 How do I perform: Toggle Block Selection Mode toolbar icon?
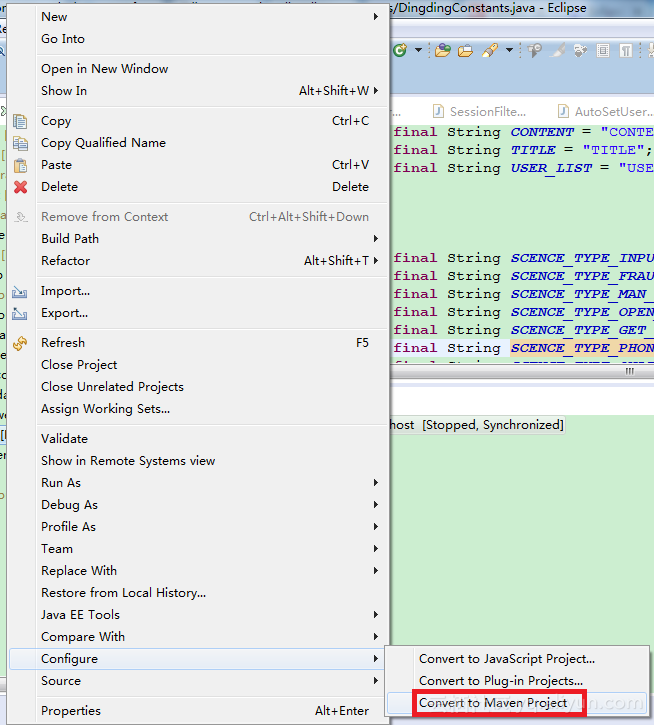pos(603,50)
